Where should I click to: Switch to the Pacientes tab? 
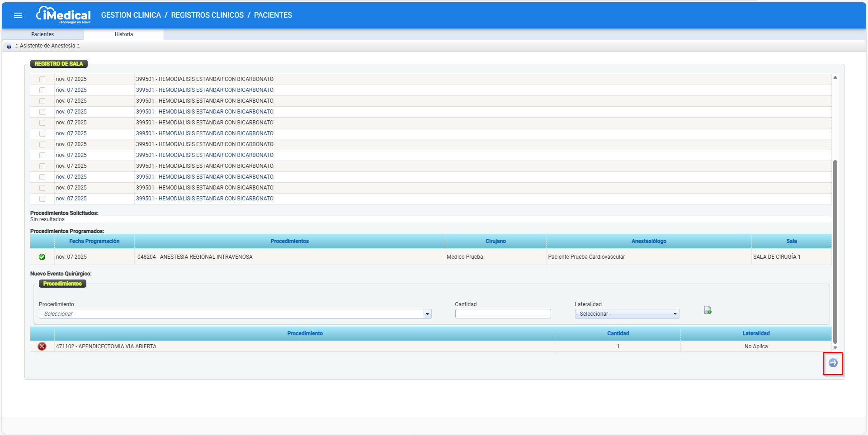pyautogui.click(x=42, y=34)
